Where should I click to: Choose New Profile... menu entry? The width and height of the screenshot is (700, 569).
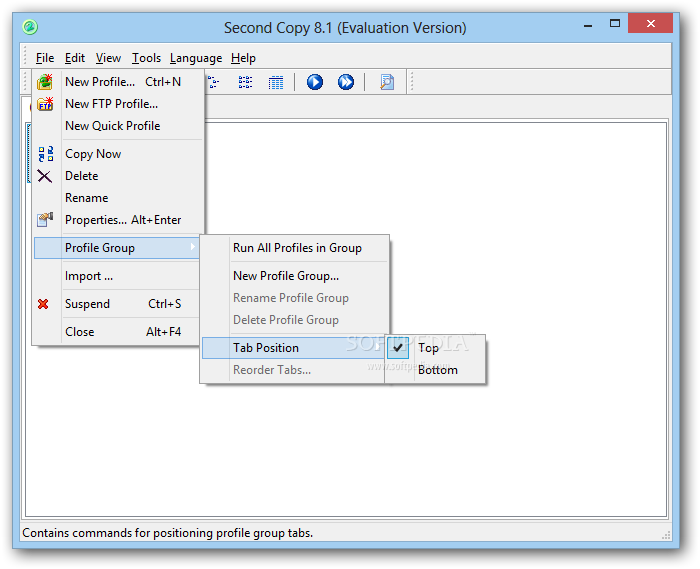[x=118, y=82]
